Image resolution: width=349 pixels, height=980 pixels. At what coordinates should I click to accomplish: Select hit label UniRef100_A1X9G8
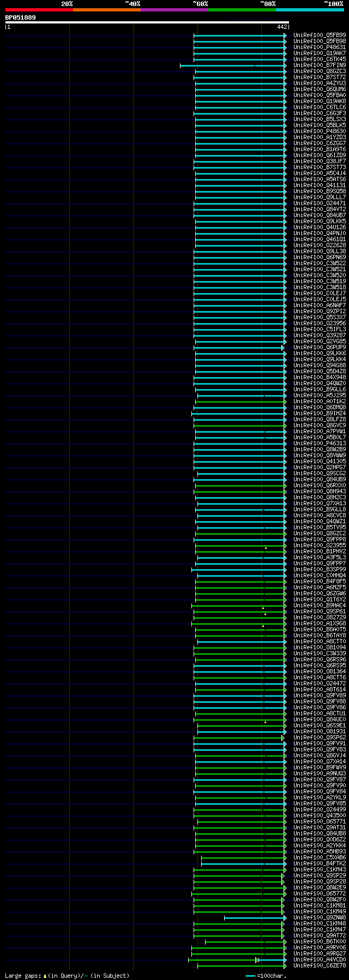(320, 623)
